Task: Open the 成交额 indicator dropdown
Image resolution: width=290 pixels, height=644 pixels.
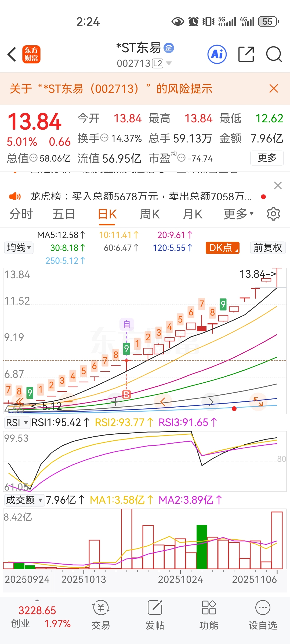Action: pos(24,500)
